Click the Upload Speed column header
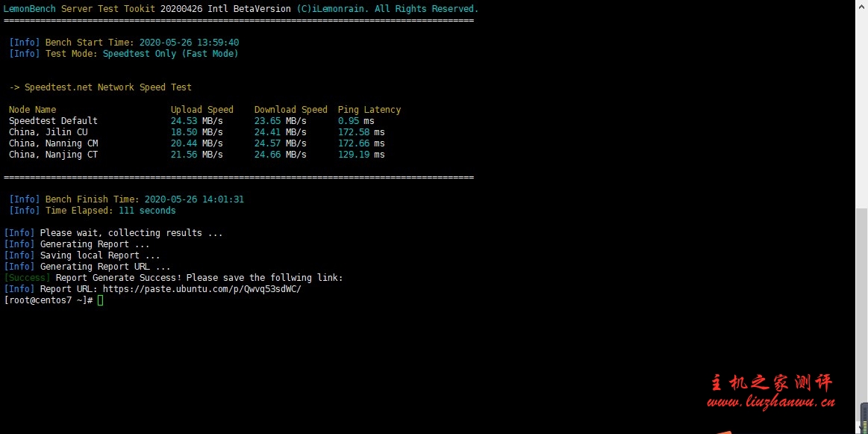Image resolution: width=868 pixels, height=434 pixels. click(x=202, y=110)
